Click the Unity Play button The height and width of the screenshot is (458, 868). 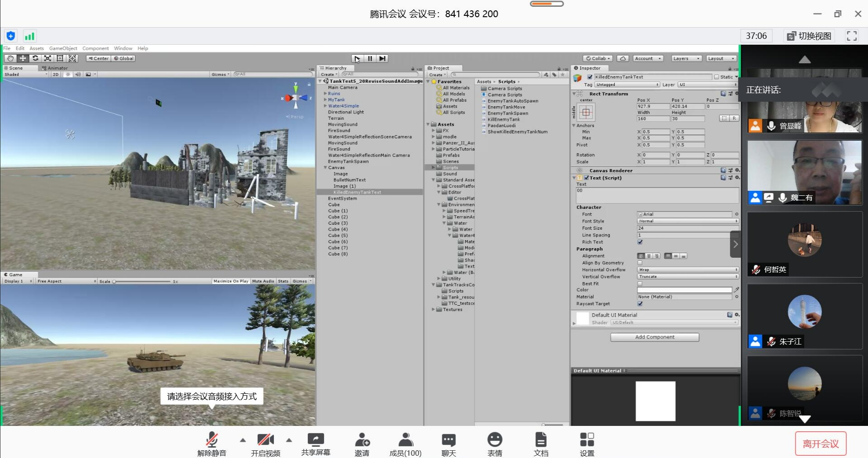point(357,58)
